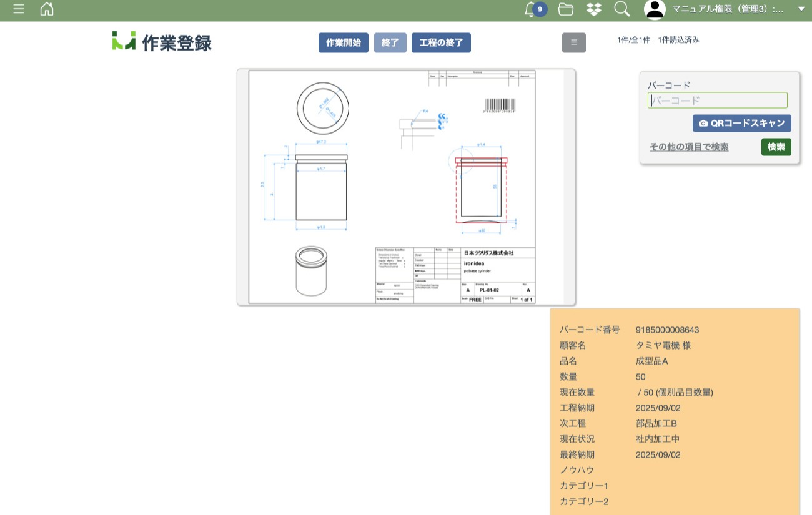Focus the バーコード input field

717,100
